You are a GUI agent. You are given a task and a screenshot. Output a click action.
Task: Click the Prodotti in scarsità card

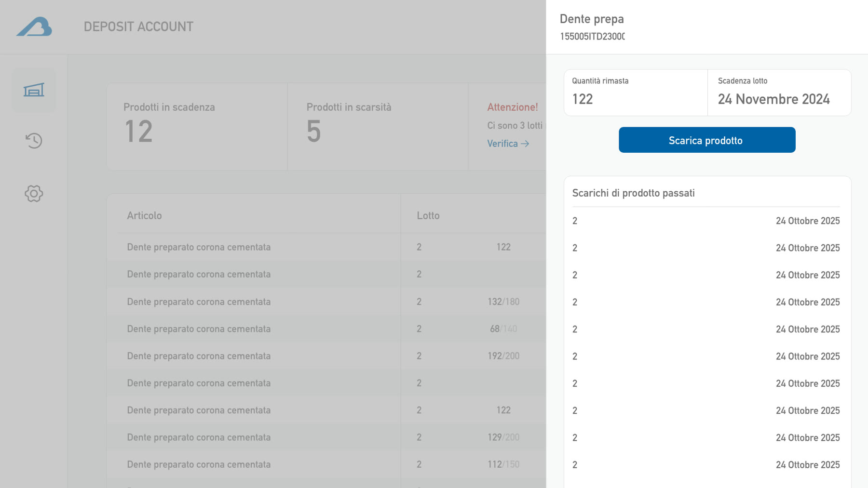click(378, 127)
